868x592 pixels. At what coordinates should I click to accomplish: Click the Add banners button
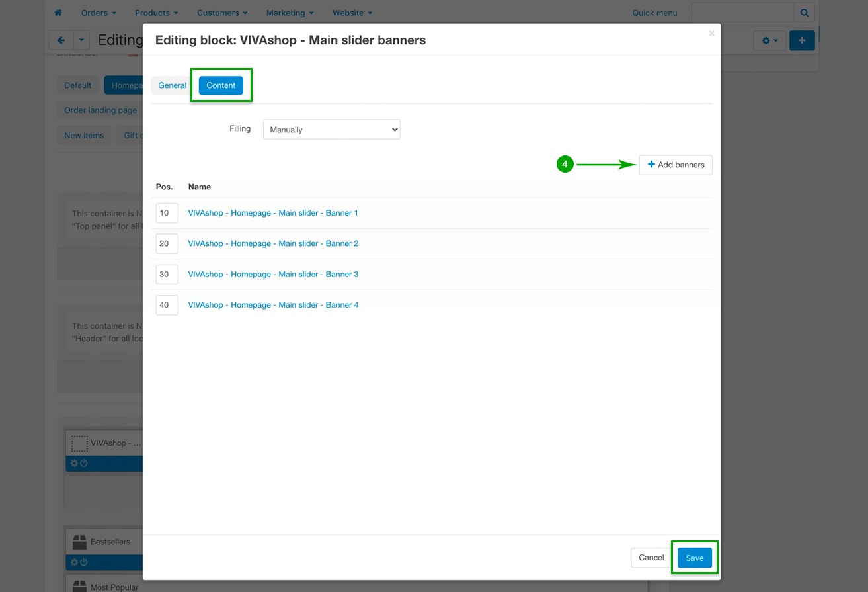[676, 165]
